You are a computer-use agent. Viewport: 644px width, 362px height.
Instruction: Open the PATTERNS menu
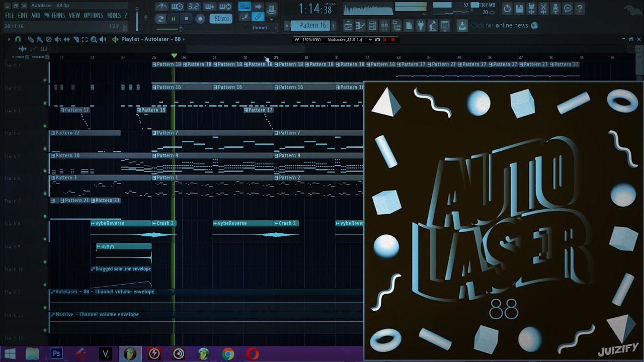coord(54,16)
